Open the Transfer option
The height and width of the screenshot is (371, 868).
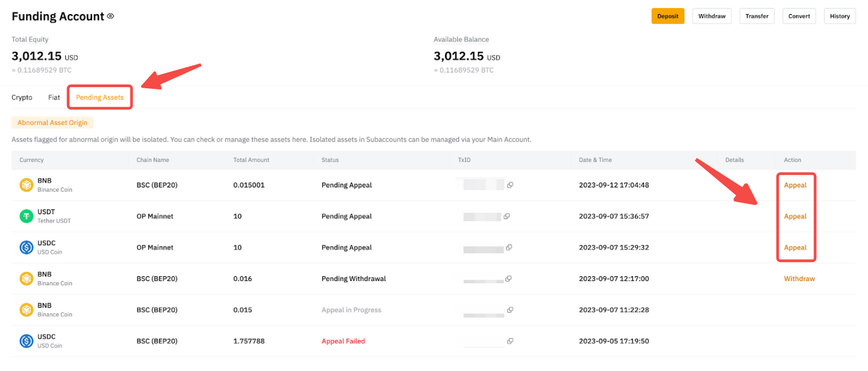pyautogui.click(x=757, y=16)
